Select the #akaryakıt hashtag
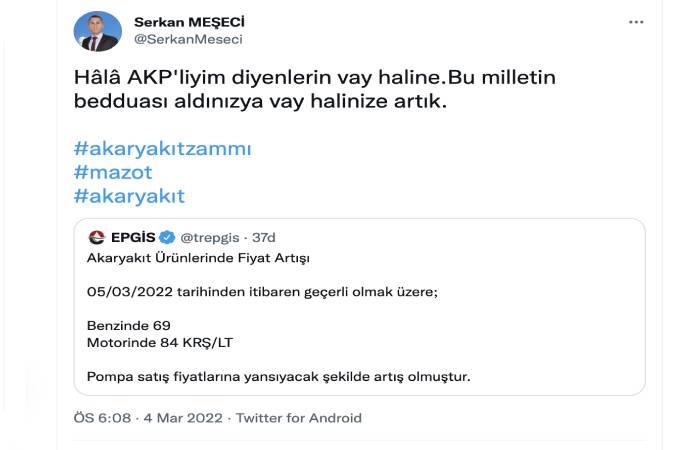 (x=130, y=196)
